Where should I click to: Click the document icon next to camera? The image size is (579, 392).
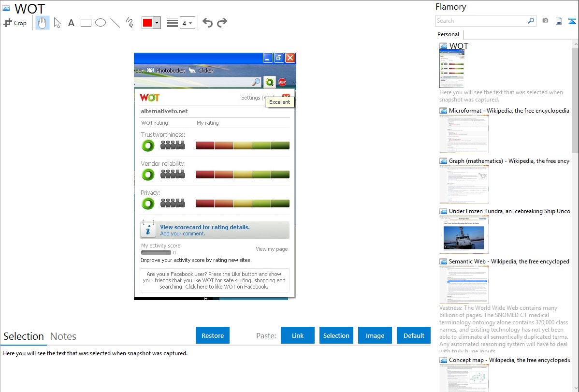coord(559,21)
